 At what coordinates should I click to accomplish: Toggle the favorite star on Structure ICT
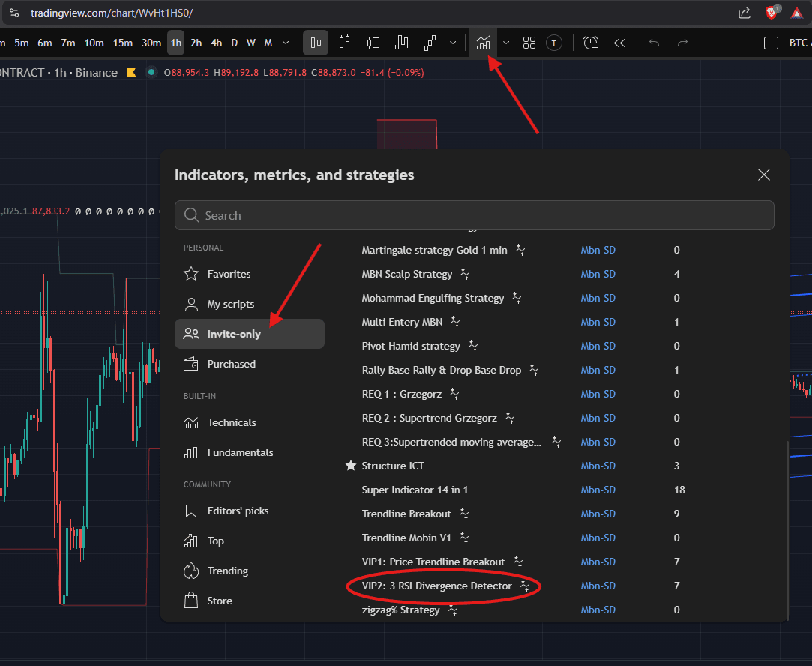(351, 466)
